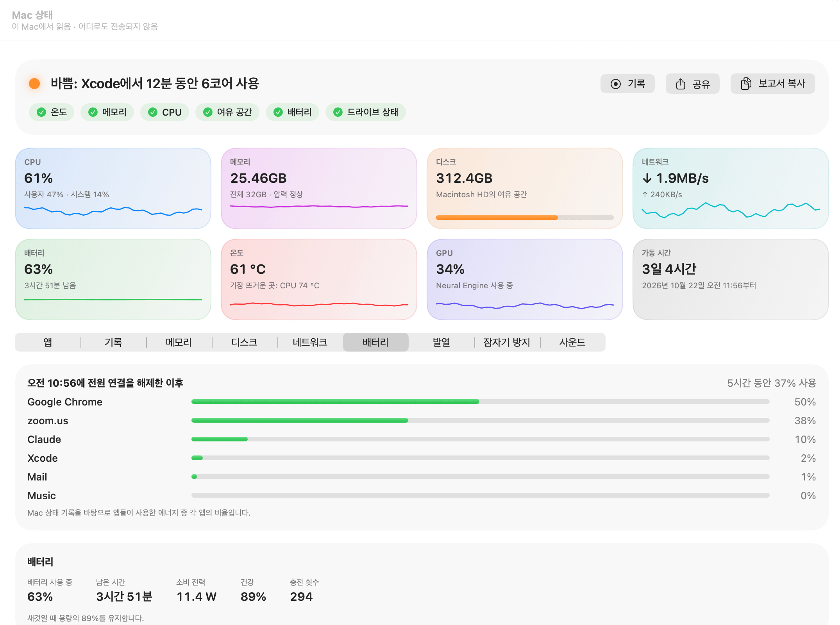Select the 메모리 tab
Viewport: 840px width, 625px height.
click(x=179, y=342)
